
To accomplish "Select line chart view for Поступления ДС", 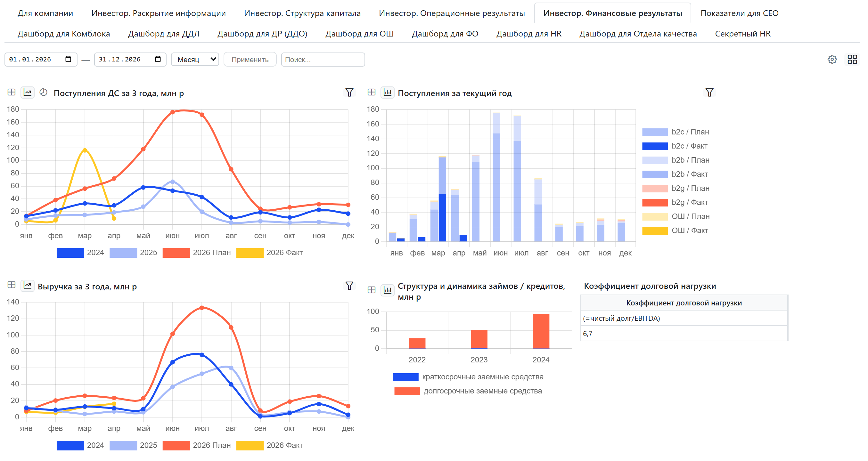I will point(28,92).
